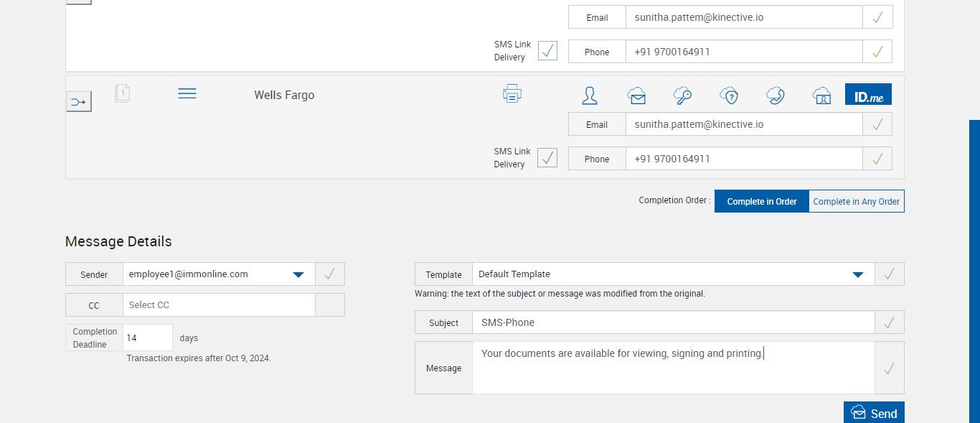Select the person signer icon

(x=590, y=95)
